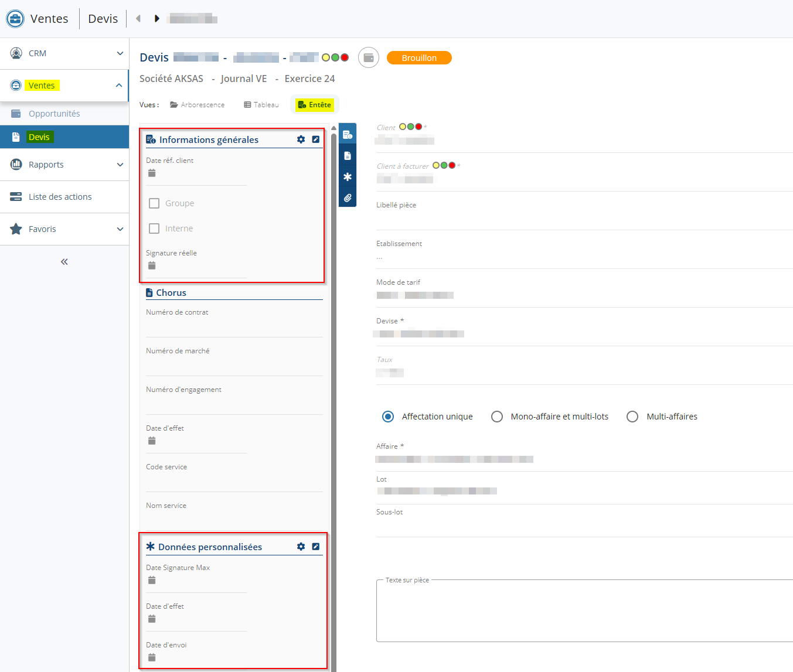This screenshot has height=672, width=793.
Task: Go to next record arrow
Action: [x=156, y=19]
